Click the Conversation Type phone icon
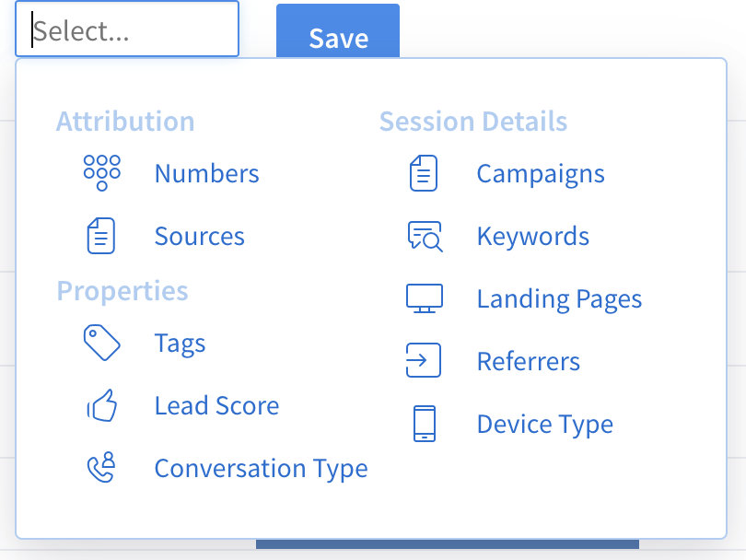 (x=101, y=468)
